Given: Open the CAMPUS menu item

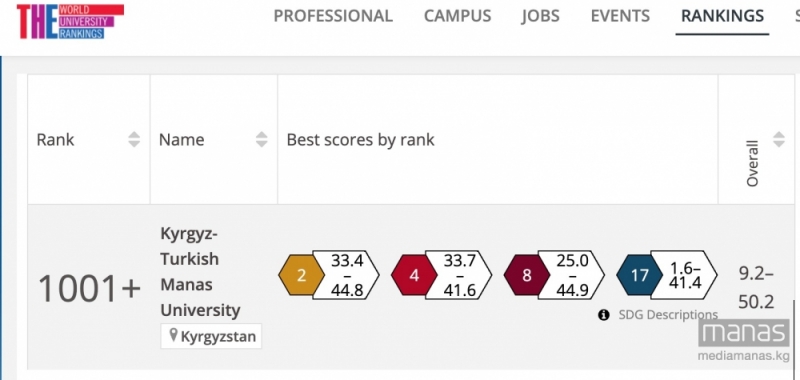Looking at the screenshot, I should [x=458, y=16].
